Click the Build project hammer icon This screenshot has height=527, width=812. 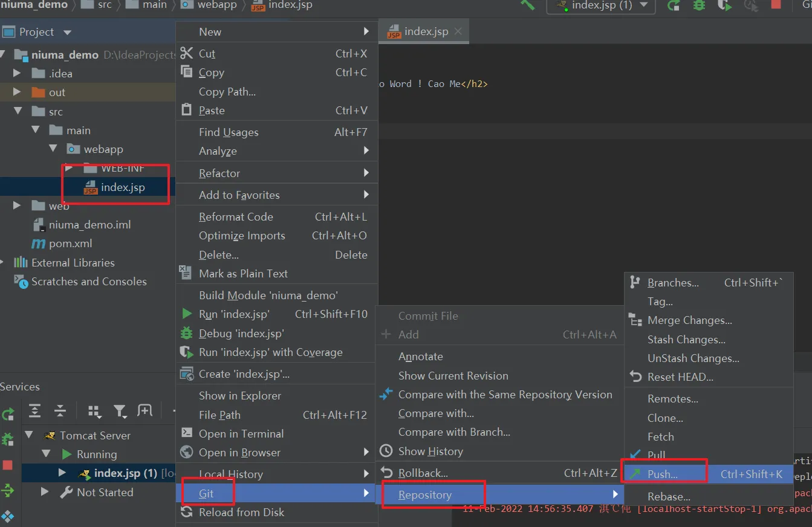point(527,4)
